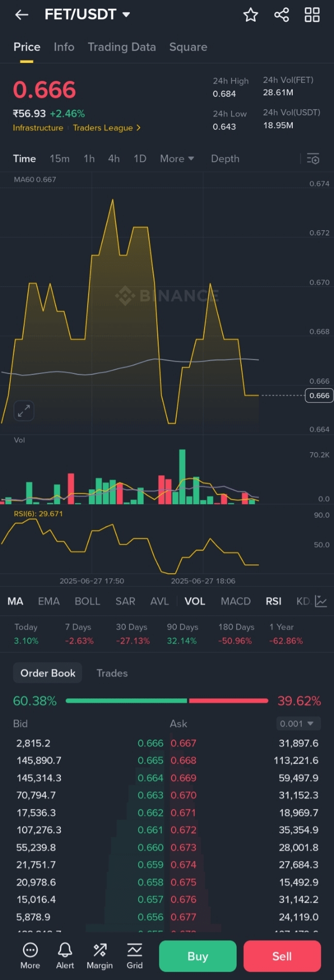334x980 pixels.
Task: Tap the 39.62% ask percentage
Action: (299, 701)
